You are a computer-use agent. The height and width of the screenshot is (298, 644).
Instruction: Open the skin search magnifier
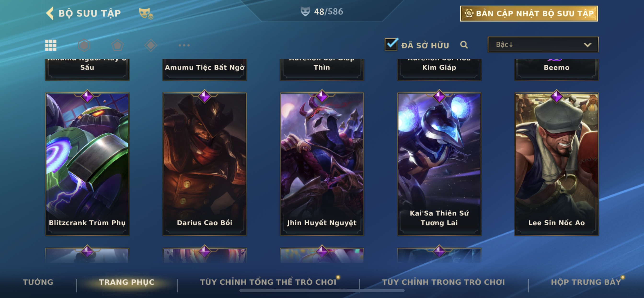coord(464,45)
